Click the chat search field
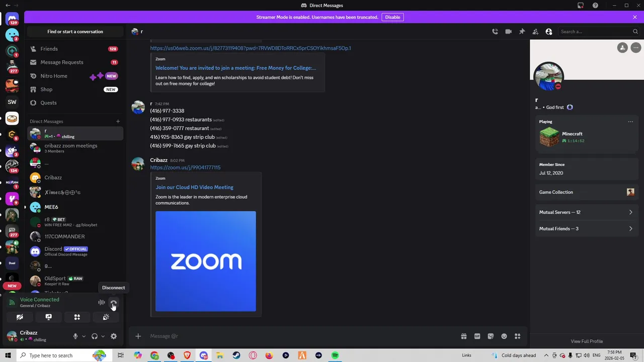The image size is (644, 362). pos(599,32)
